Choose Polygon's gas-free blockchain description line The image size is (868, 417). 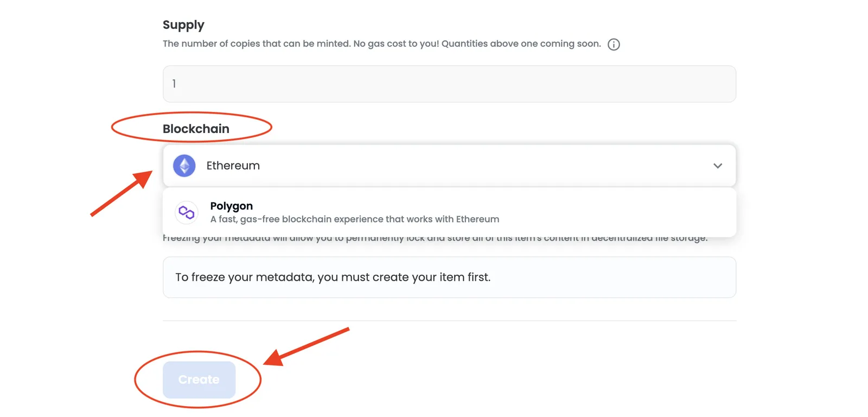tap(355, 219)
